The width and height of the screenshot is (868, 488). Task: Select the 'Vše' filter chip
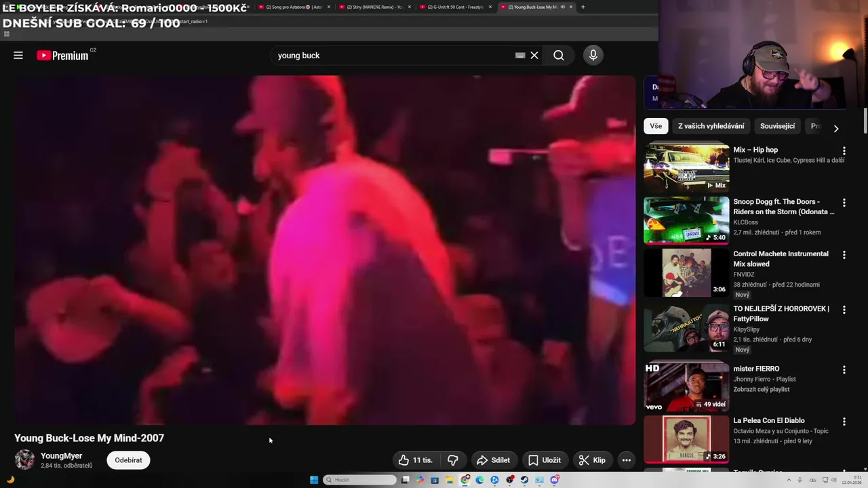tap(656, 126)
